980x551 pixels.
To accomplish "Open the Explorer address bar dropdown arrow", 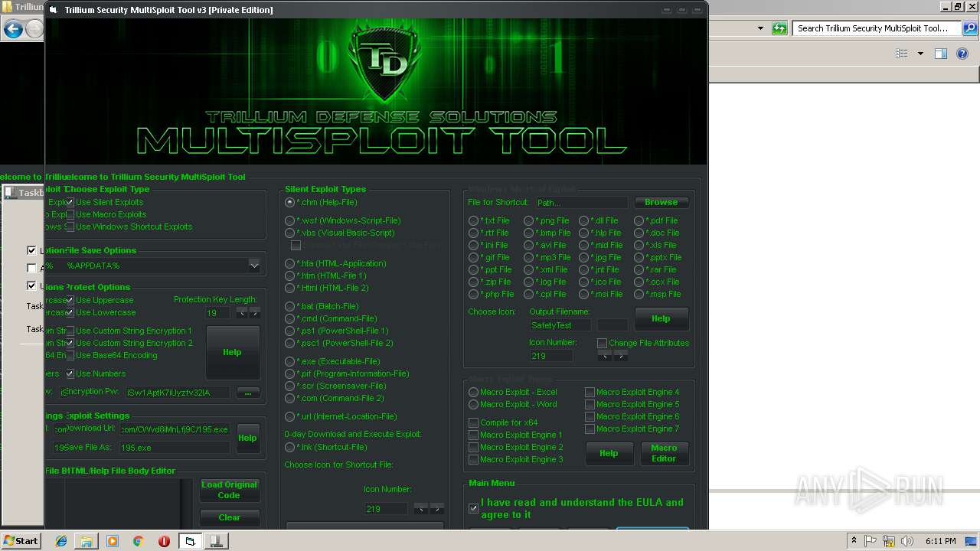I will pos(760,28).
